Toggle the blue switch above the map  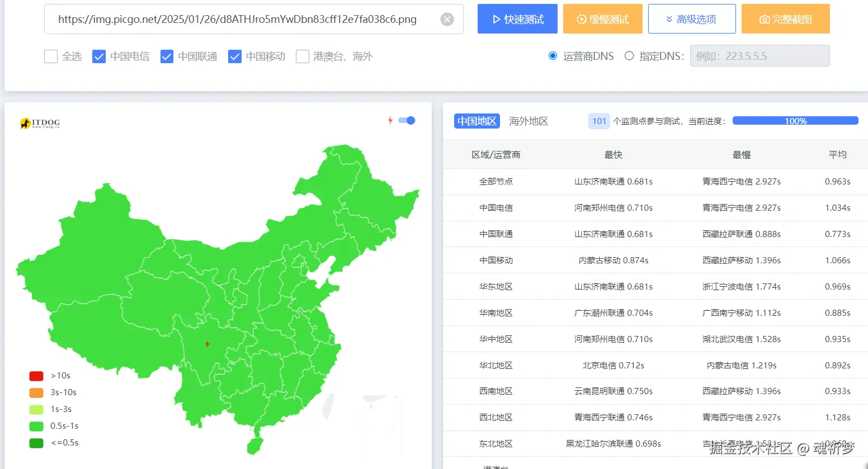point(407,120)
